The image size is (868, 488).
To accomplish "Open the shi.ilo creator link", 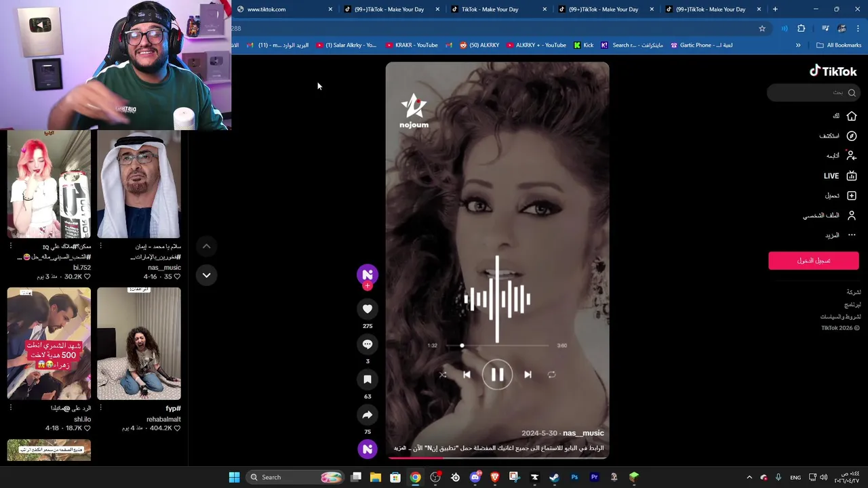I will point(83,420).
